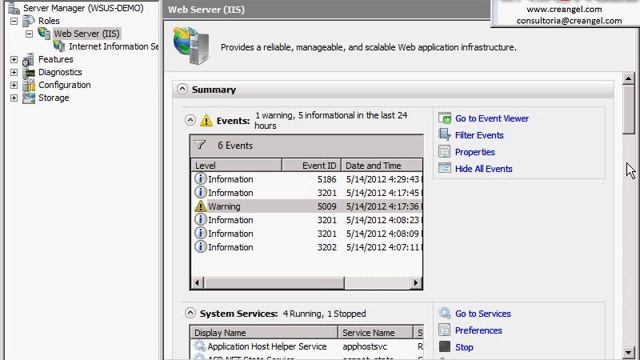This screenshot has height=360, width=640.
Task: Click the apphostsvc service name cell
Action: (x=365, y=346)
